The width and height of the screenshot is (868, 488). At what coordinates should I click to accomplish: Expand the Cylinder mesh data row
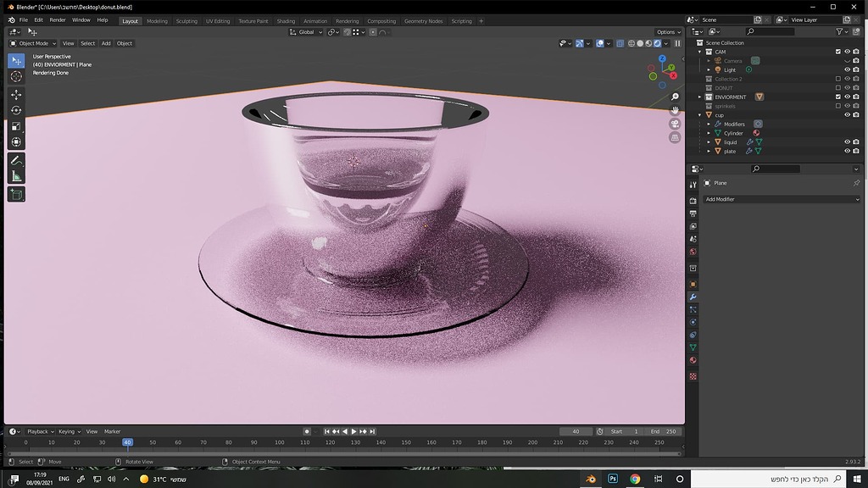[709, 133]
